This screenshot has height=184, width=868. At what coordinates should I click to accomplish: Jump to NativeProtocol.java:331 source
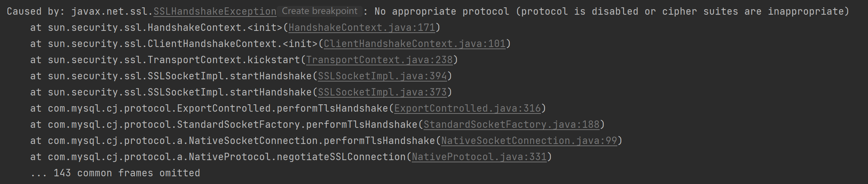tap(479, 157)
